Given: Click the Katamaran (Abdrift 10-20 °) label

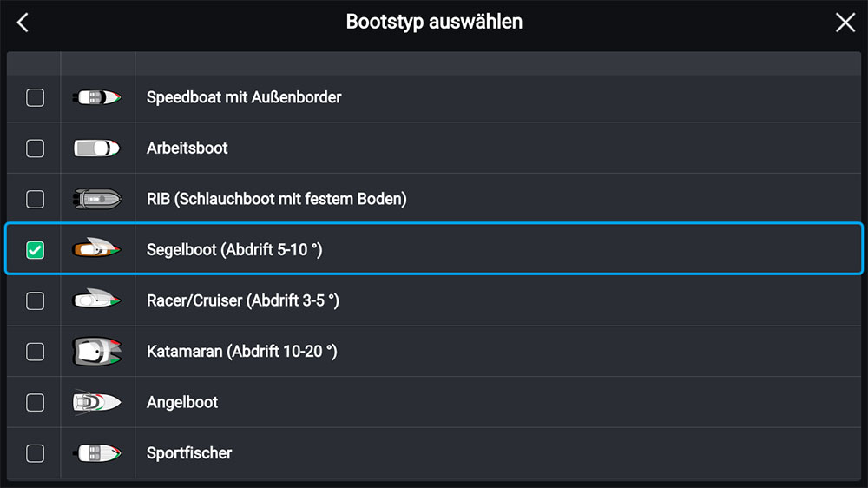Looking at the screenshot, I should coord(241,352).
